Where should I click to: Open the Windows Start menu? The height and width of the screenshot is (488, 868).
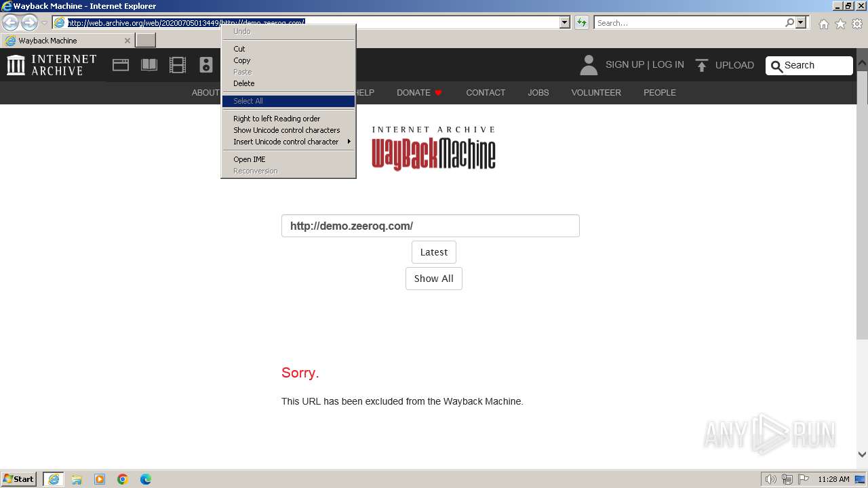19,479
